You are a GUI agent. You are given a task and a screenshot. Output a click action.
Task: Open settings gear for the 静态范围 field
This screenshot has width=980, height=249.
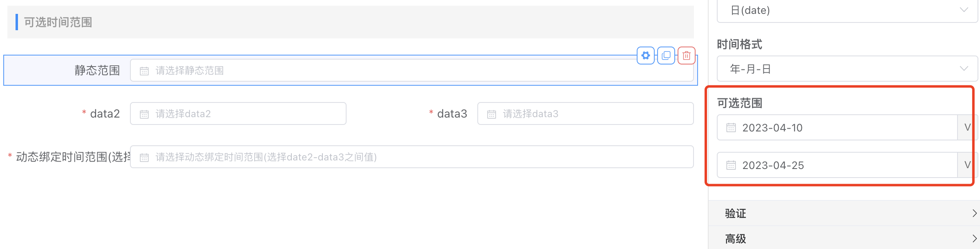coord(646,56)
